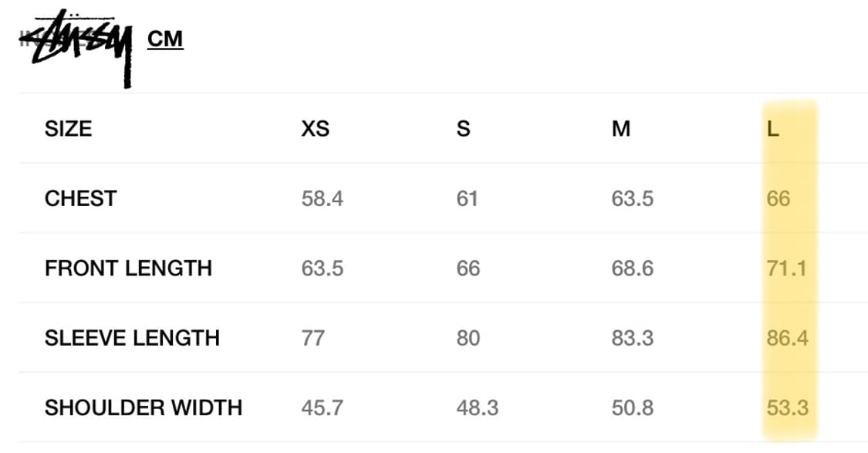Click shoulder width value 53.3
The height and width of the screenshot is (453, 868).
[x=787, y=407]
